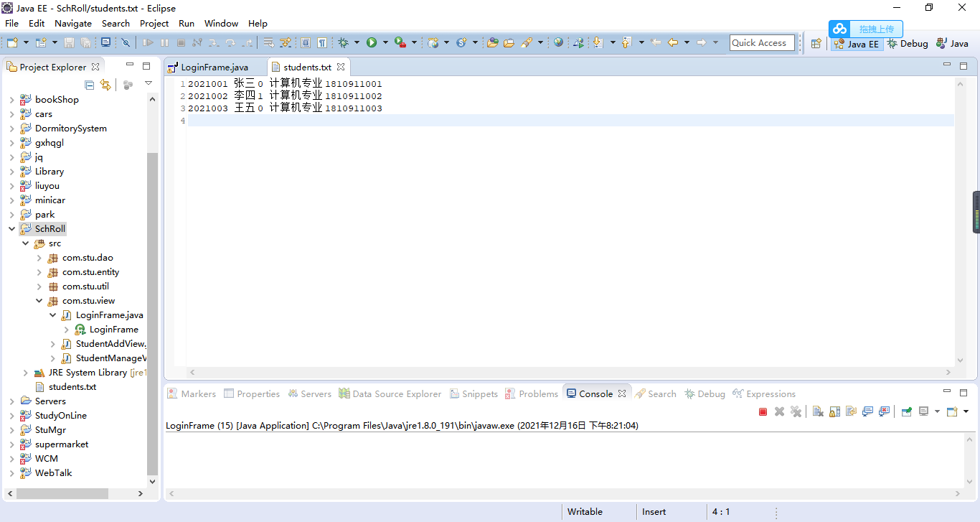Toggle Block Selection Mode icon
The width and height of the screenshot is (980, 522).
306,42
